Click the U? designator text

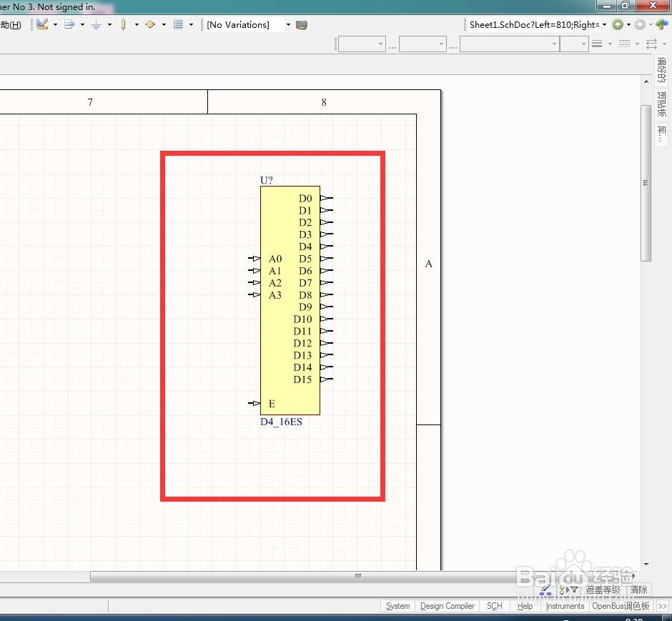tap(266, 180)
